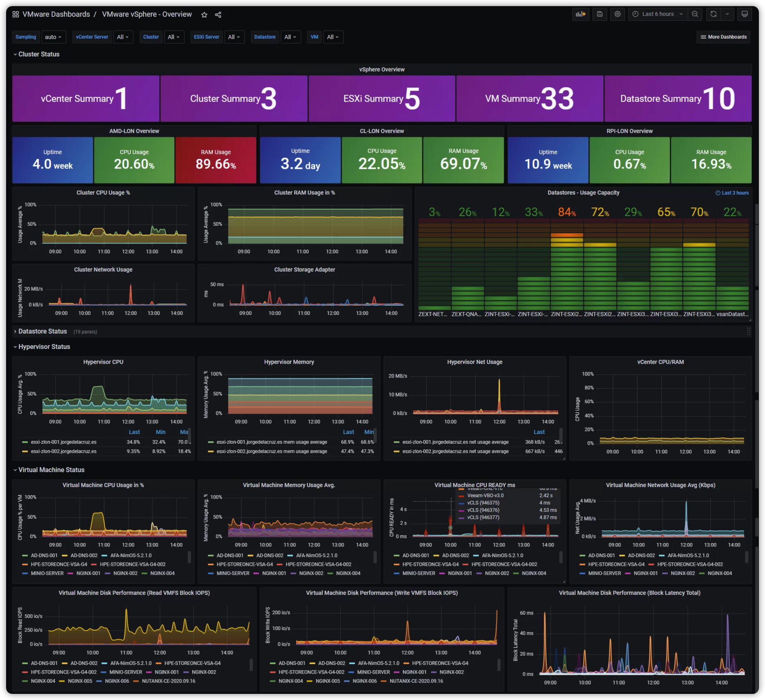Viewport: 765px width, 700px height.
Task: Open the refresh interval dropdown arrow
Action: (728, 14)
